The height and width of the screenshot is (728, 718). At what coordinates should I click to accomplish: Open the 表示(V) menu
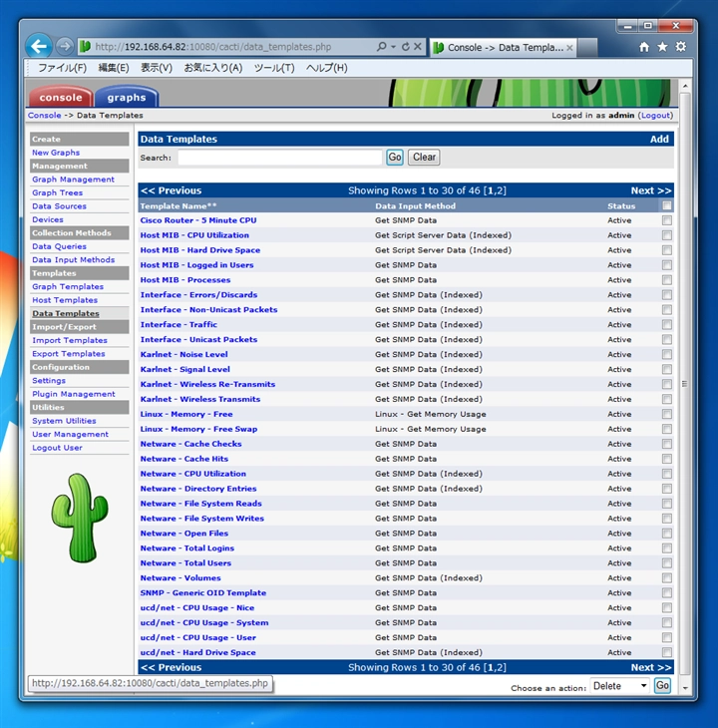157,68
